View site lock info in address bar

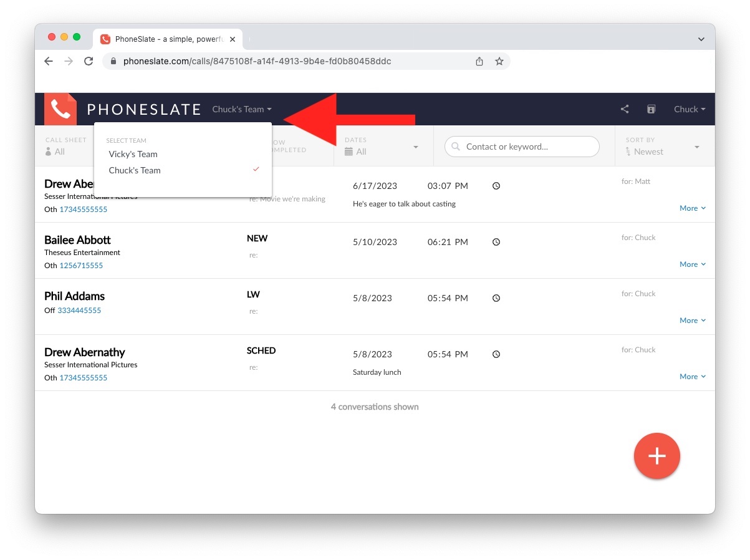(113, 61)
